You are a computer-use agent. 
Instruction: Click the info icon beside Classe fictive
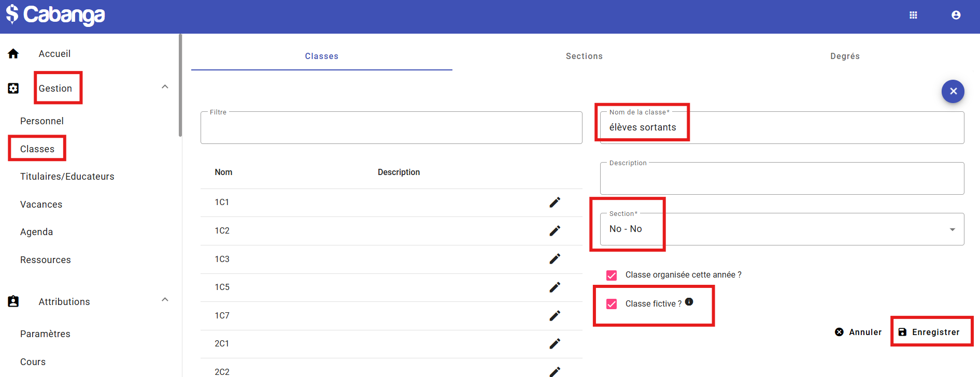pyautogui.click(x=689, y=302)
